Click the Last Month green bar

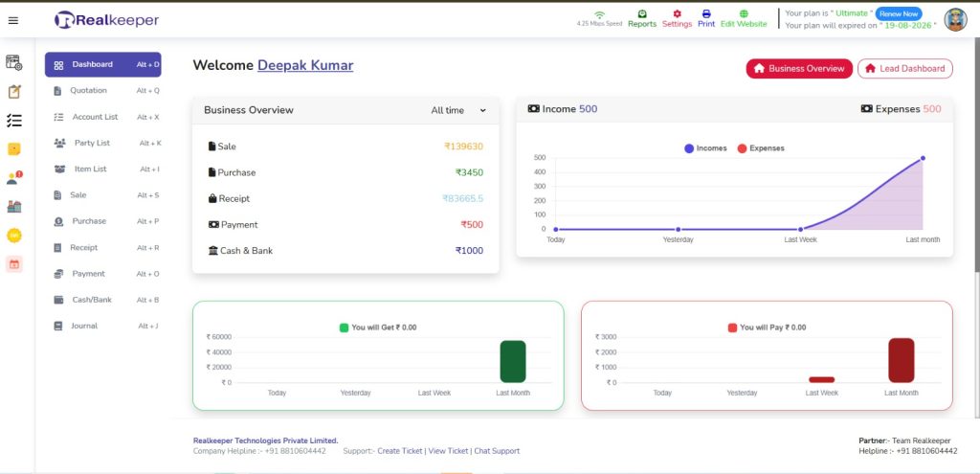coord(513,361)
